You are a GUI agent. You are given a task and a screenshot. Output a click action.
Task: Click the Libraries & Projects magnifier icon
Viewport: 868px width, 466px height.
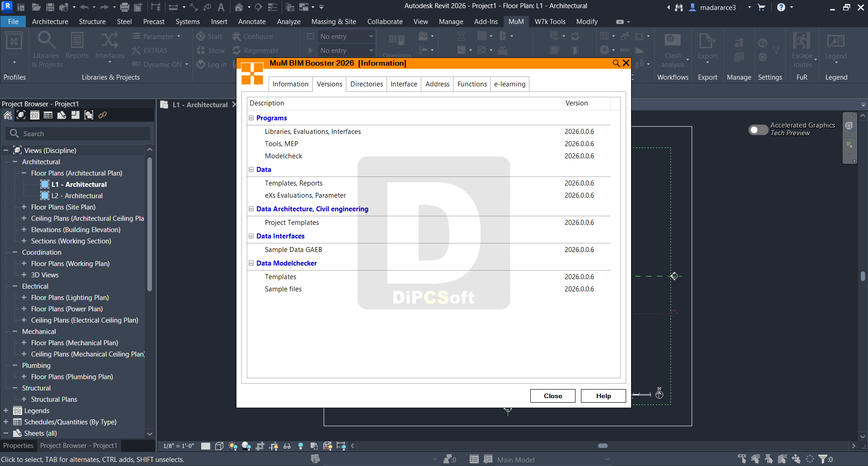(46, 40)
